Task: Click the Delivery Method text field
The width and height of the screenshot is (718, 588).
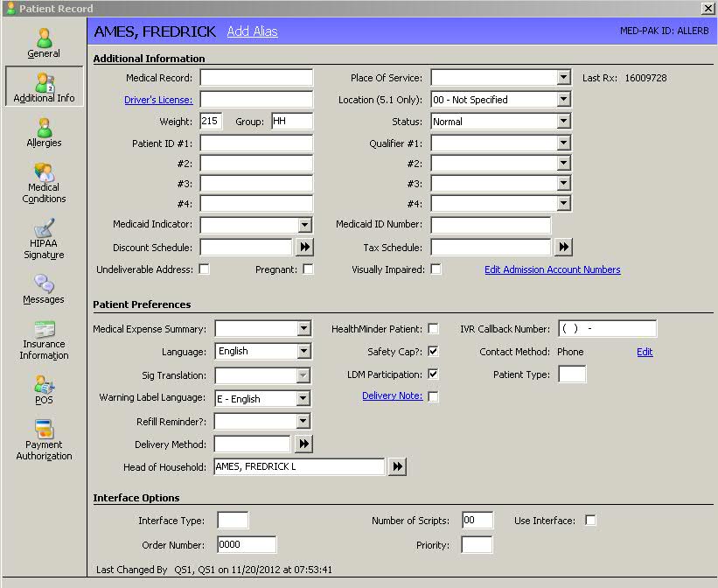Action: click(253, 444)
